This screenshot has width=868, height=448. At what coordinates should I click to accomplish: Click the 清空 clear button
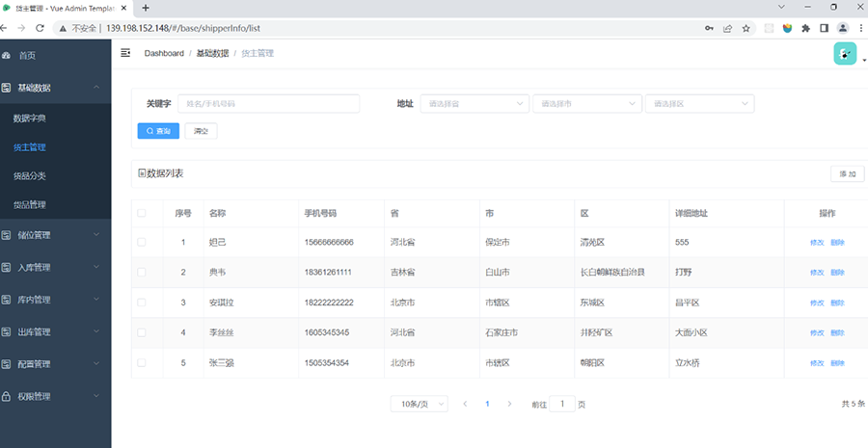tap(201, 131)
